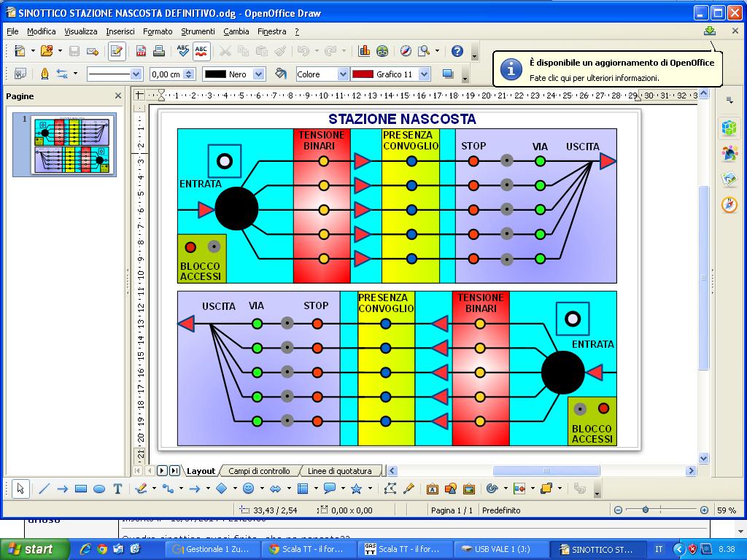
Task: Open the Grafico 11 fill color dropdown
Action: click(425, 74)
